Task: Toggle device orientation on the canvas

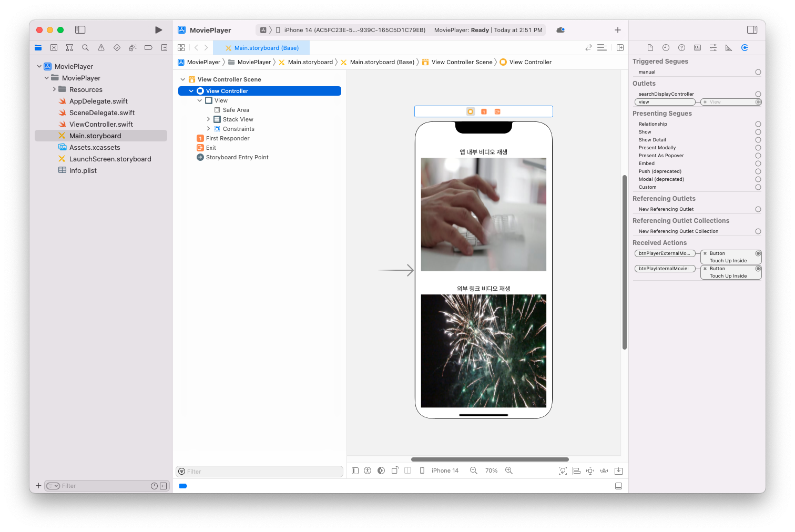Action: point(395,470)
